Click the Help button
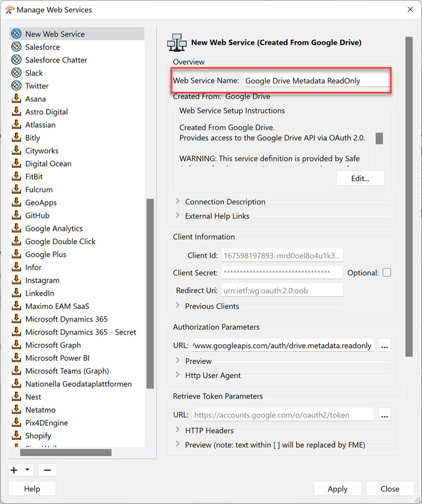 [x=32, y=489]
